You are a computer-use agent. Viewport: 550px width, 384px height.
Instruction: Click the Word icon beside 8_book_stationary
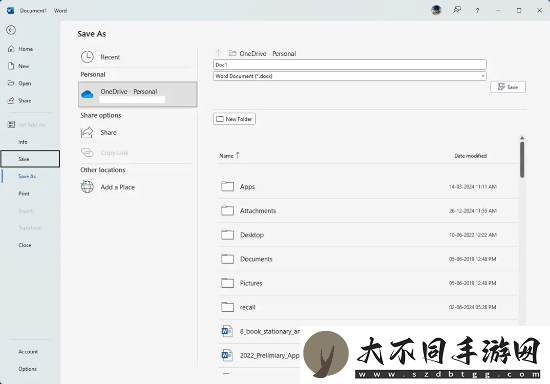pyautogui.click(x=227, y=331)
